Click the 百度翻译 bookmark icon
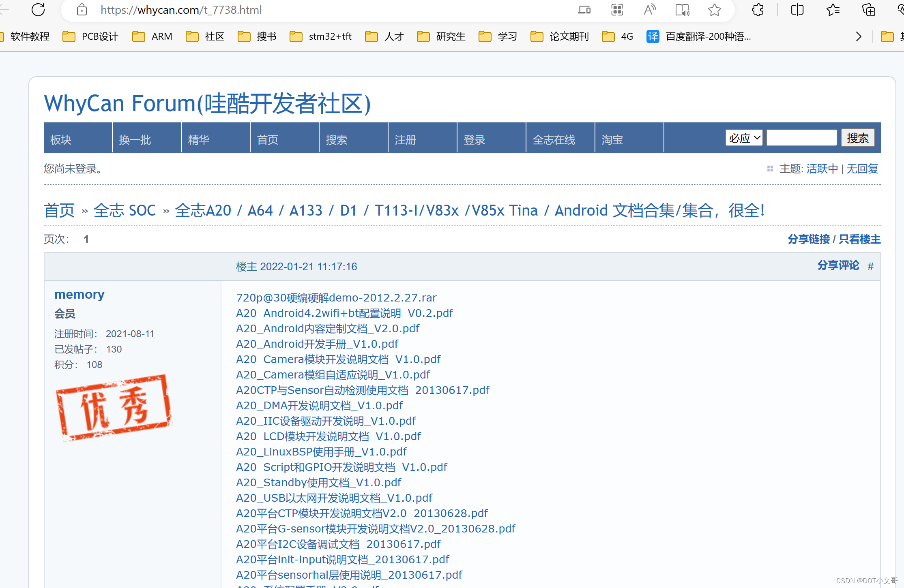This screenshot has width=904, height=588. tap(653, 36)
